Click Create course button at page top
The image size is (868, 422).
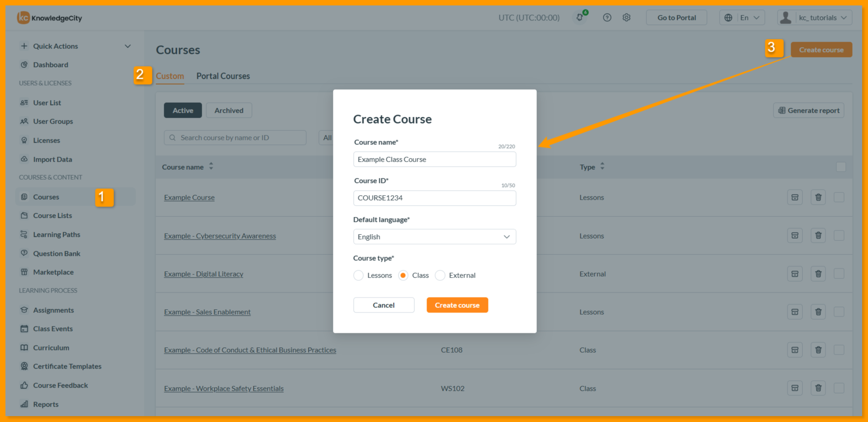821,50
